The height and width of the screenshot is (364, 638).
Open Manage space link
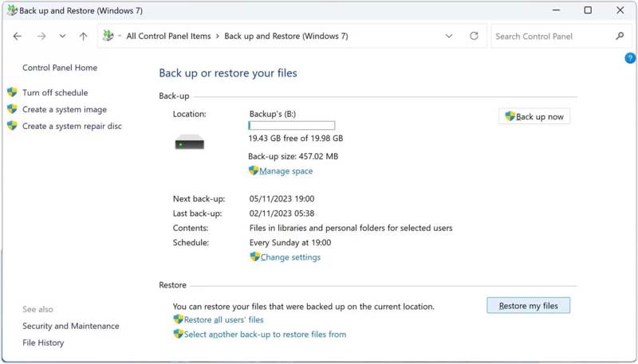(286, 171)
